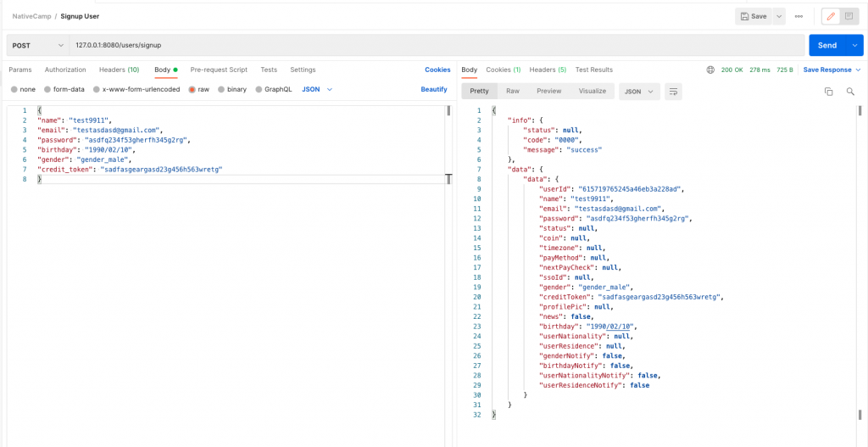This screenshot has width=868, height=447.
Task: Open the response JSON format dropdown
Action: [x=639, y=91]
